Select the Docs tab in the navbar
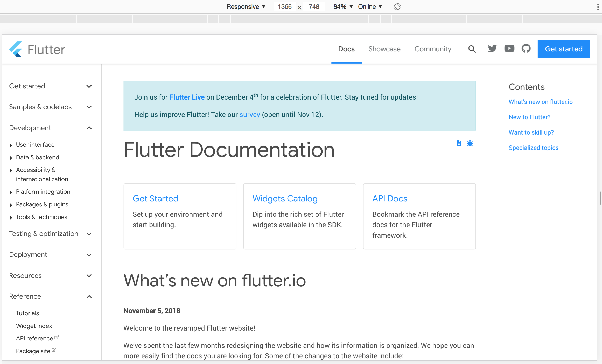This screenshot has height=364, width=602. pyautogui.click(x=346, y=49)
